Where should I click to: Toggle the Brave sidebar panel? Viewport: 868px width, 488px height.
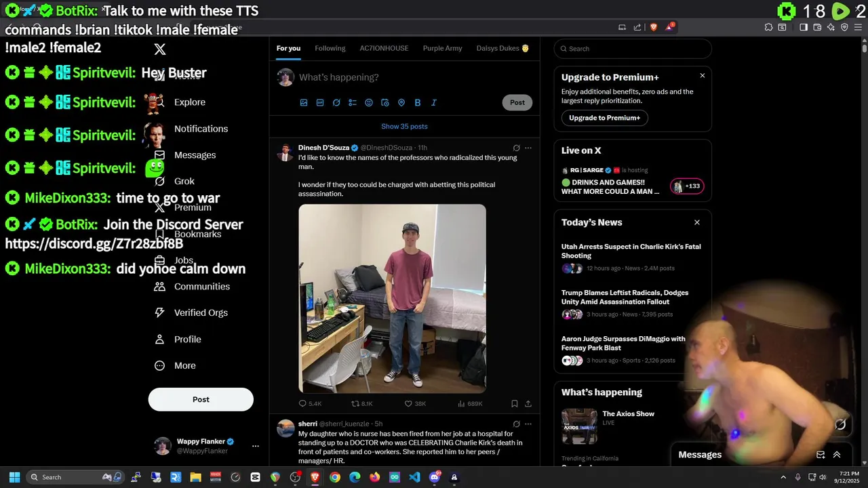804,27
